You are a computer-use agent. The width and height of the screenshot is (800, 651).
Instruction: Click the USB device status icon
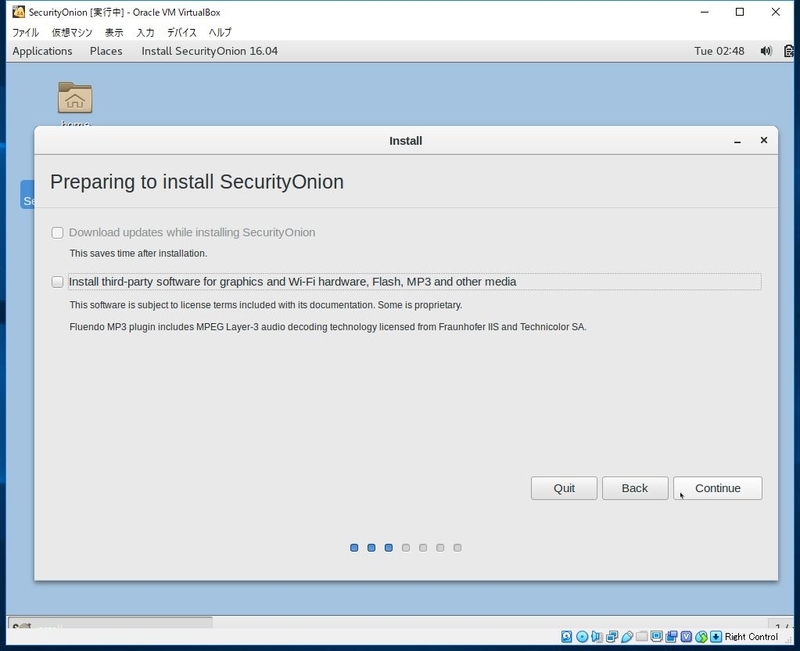[x=627, y=637]
